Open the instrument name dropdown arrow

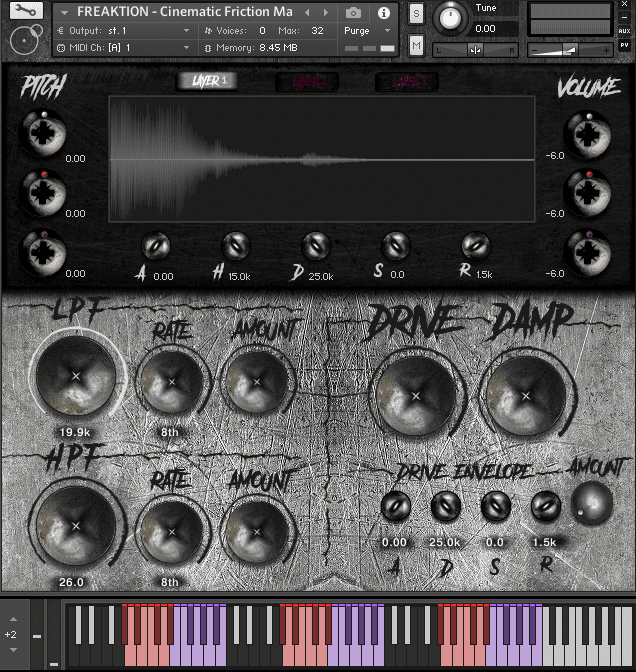point(64,13)
